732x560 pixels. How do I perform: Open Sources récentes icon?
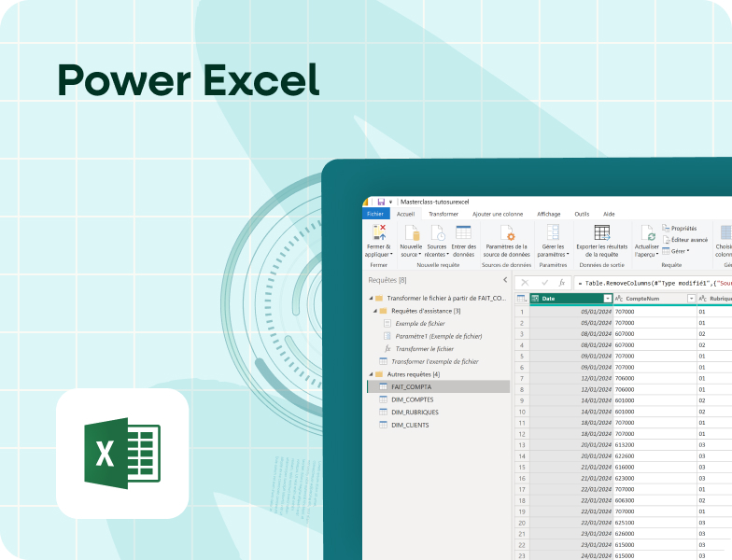(437, 232)
